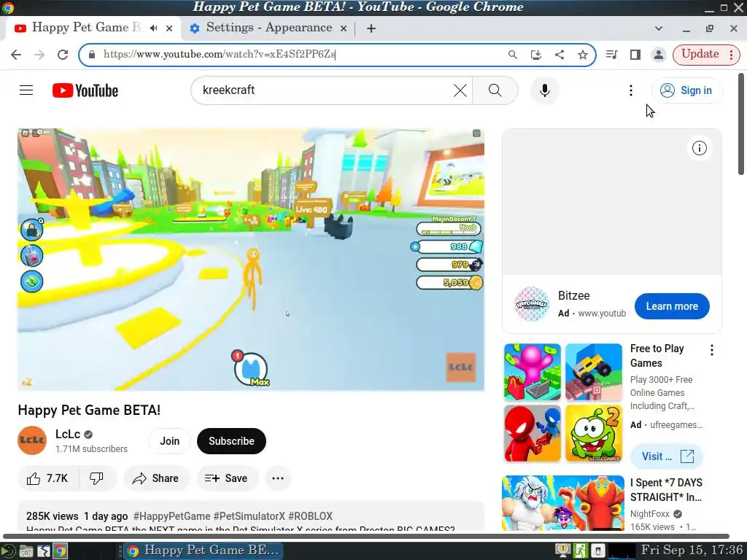Click the video player to pause
Viewport: 747px width, 560px height.
(x=251, y=260)
